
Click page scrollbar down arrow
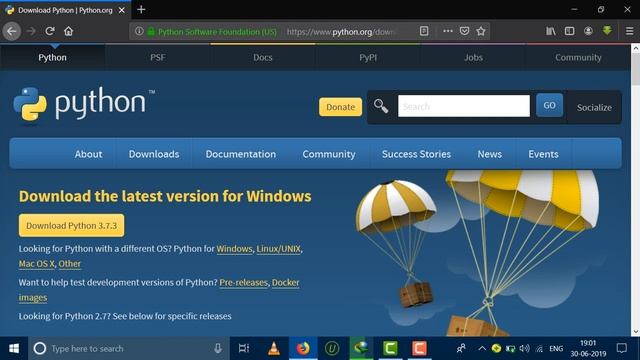tap(636, 332)
